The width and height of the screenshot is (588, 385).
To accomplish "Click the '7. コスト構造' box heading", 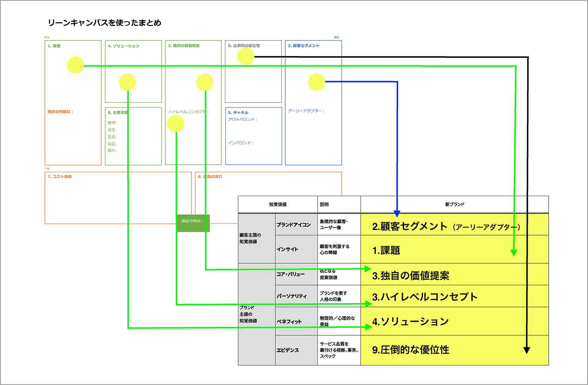I will pyautogui.click(x=60, y=177).
